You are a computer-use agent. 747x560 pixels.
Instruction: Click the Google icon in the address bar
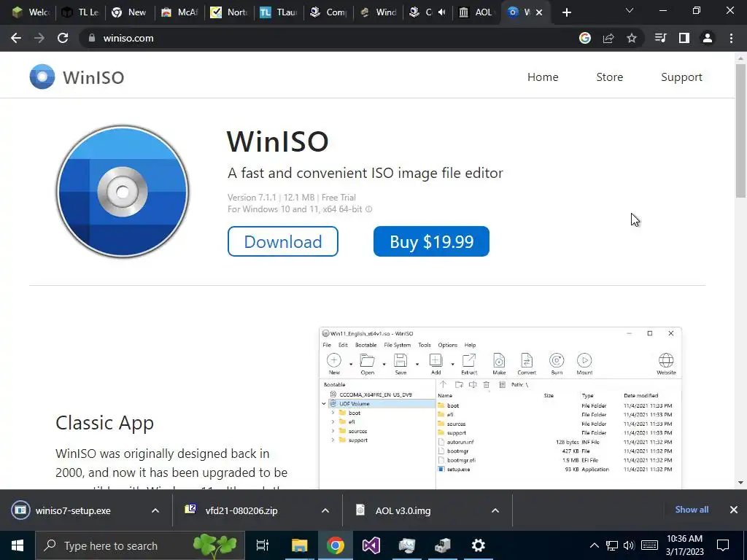(585, 38)
